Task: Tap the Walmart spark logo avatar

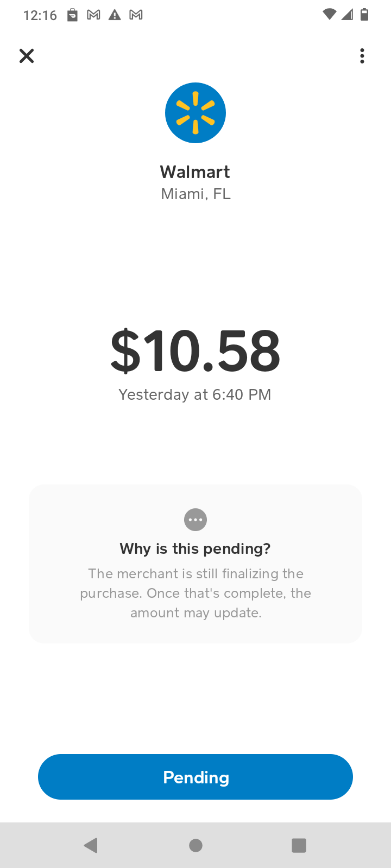Action: (195, 113)
